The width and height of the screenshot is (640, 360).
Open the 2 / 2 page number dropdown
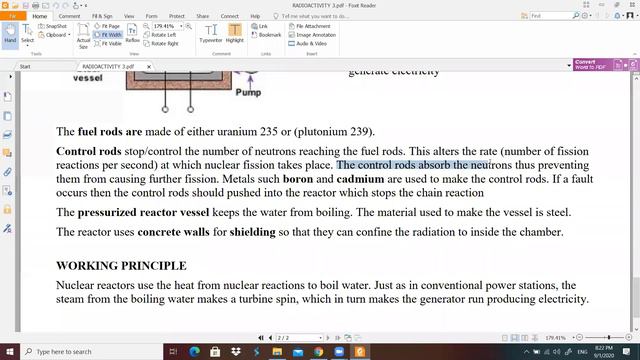click(320, 338)
